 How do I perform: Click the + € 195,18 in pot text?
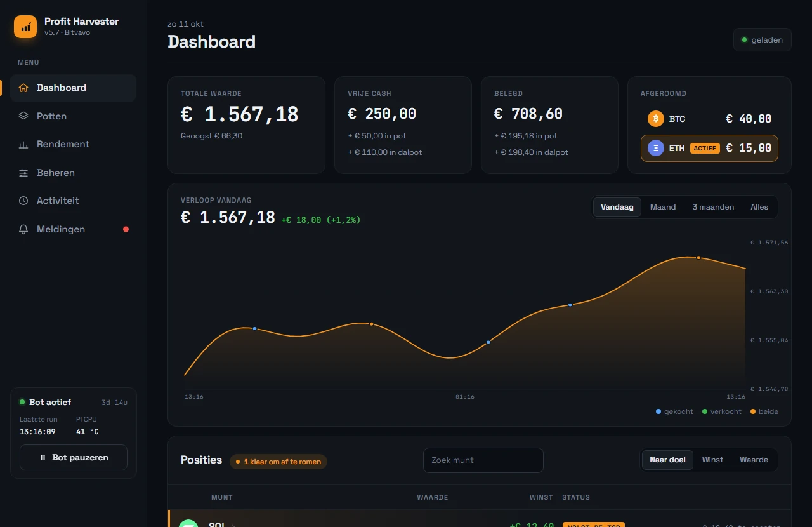coord(526,136)
